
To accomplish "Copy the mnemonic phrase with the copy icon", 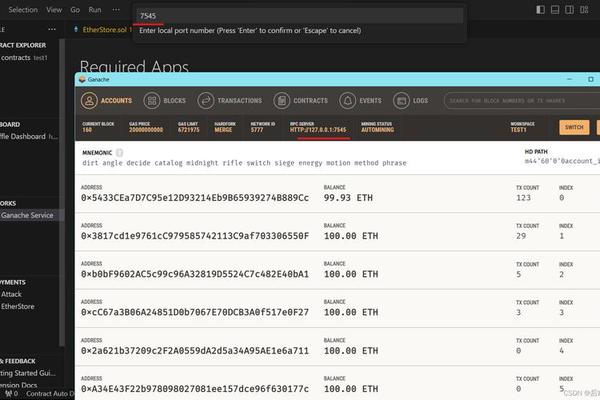I will (119, 153).
